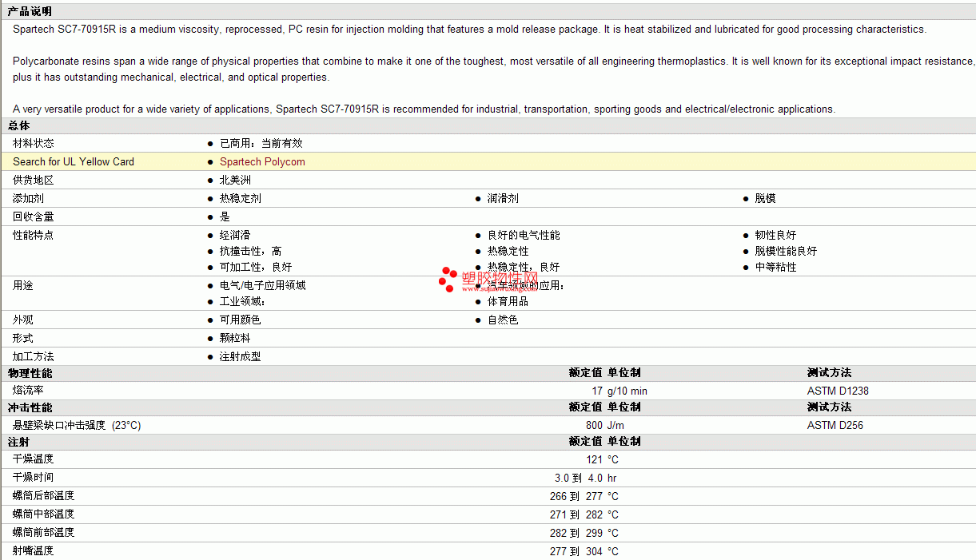This screenshot has width=976, height=560.
Task: Select the "形式" row label
Action: point(23,338)
